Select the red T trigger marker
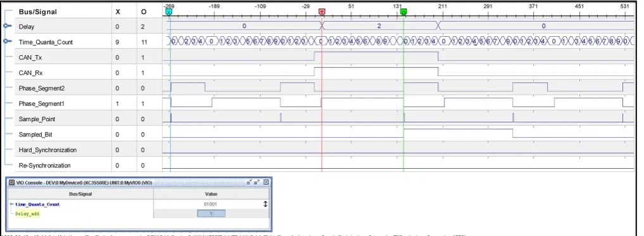Viewport: 644px width, 236px height. coord(322,12)
